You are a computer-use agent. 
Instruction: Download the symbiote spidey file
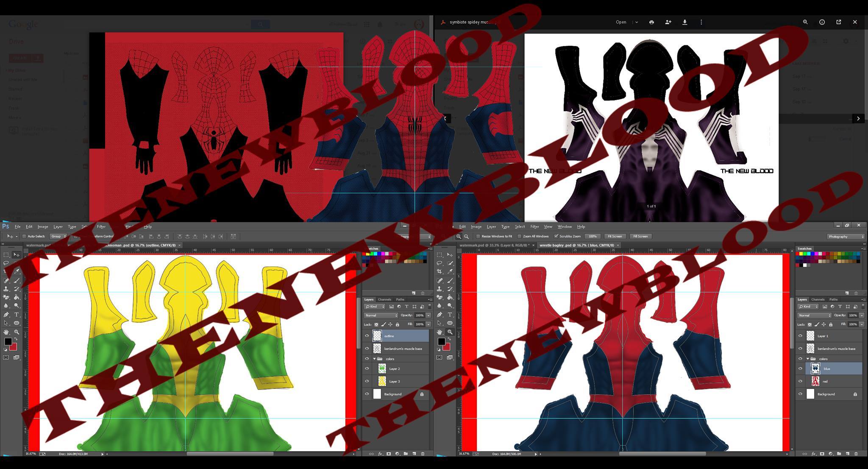pyautogui.click(x=684, y=22)
